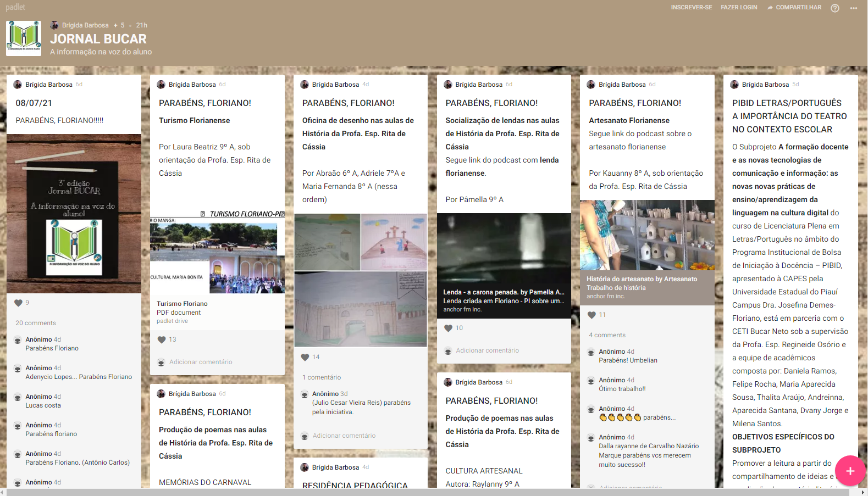
Task: Click Adicionar comentário on Socialização de lendas post
Action: click(x=487, y=350)
